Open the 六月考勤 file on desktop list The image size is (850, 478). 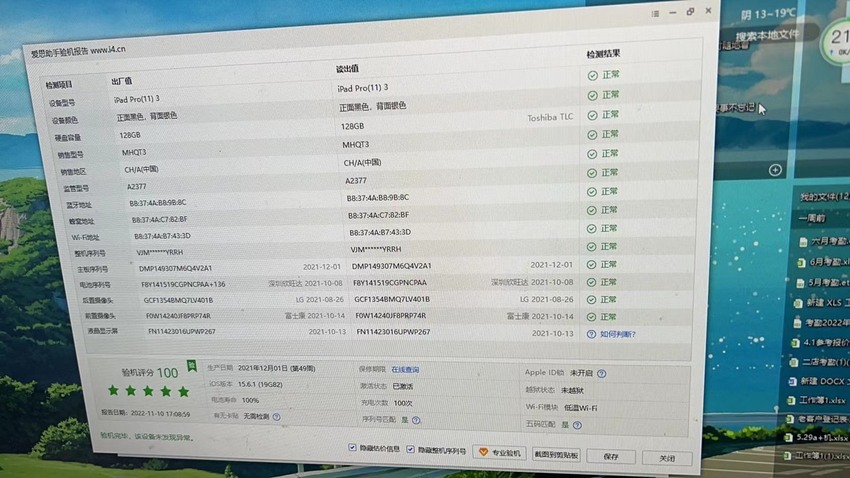(824, 241)
